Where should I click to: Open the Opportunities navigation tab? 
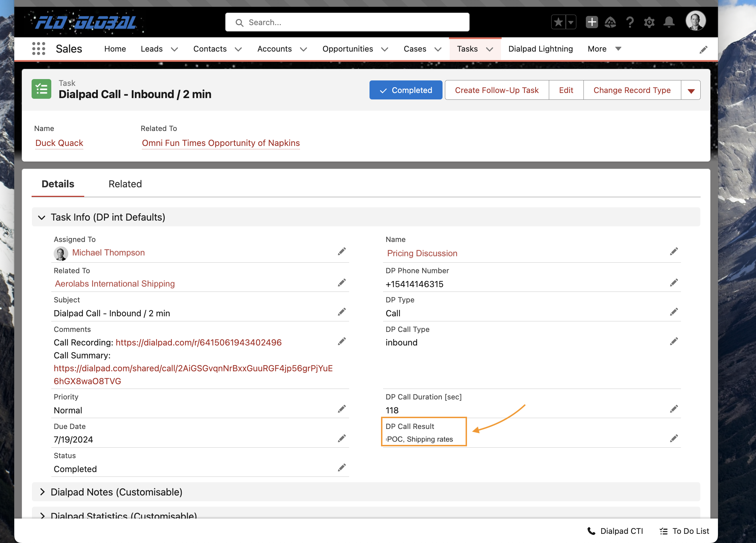348,49
